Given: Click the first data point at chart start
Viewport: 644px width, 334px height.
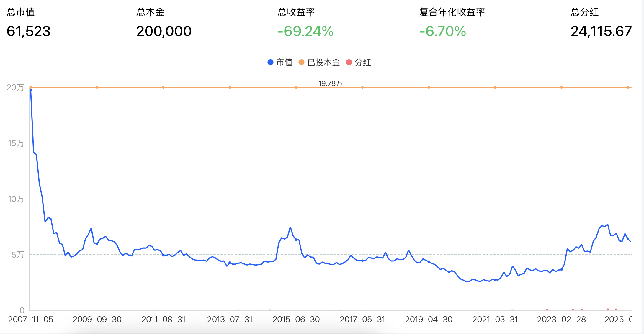Looking at the screenshot, I should pos(30,89).
